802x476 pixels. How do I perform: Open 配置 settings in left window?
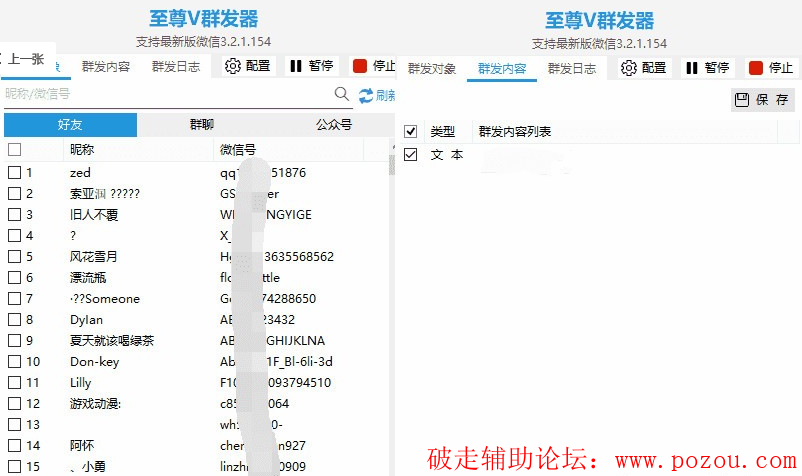[248, 66]
